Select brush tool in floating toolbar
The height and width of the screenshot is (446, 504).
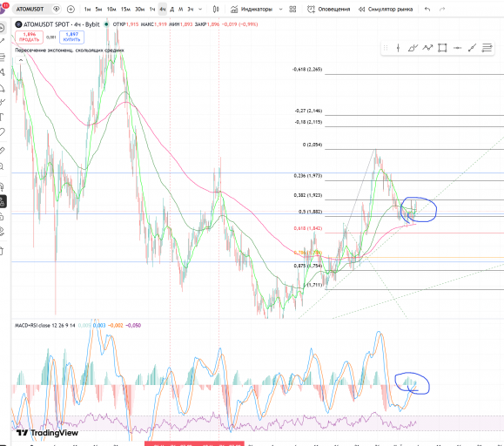413,48
